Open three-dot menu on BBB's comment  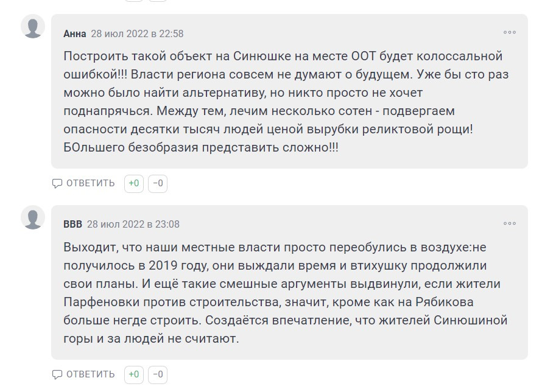click(510, 223)
